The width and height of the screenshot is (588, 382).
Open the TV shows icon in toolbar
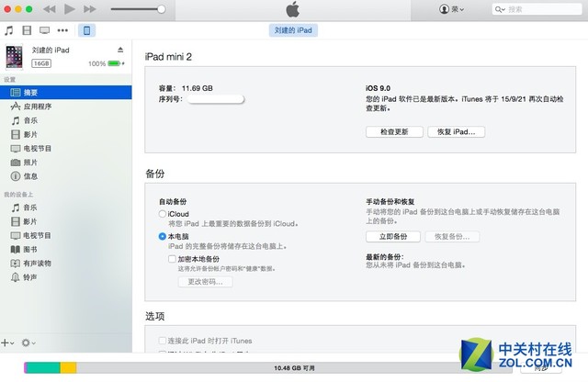(x=45, y=30)
